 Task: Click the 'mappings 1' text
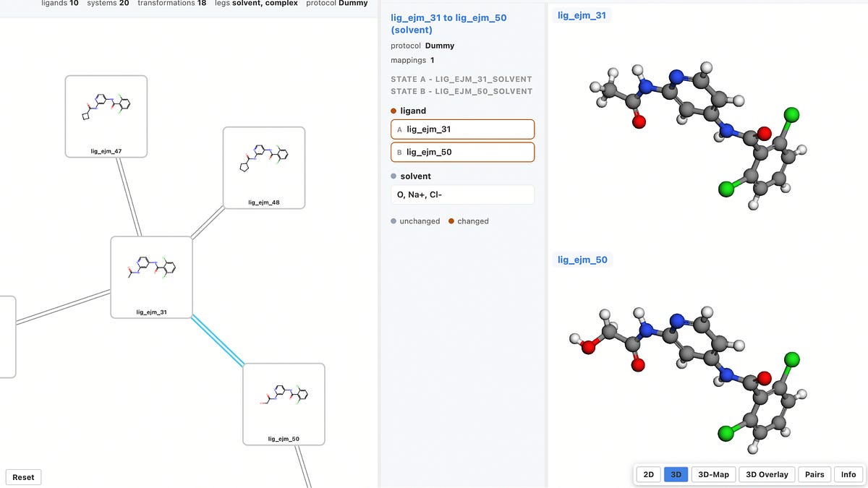[412, 61]
